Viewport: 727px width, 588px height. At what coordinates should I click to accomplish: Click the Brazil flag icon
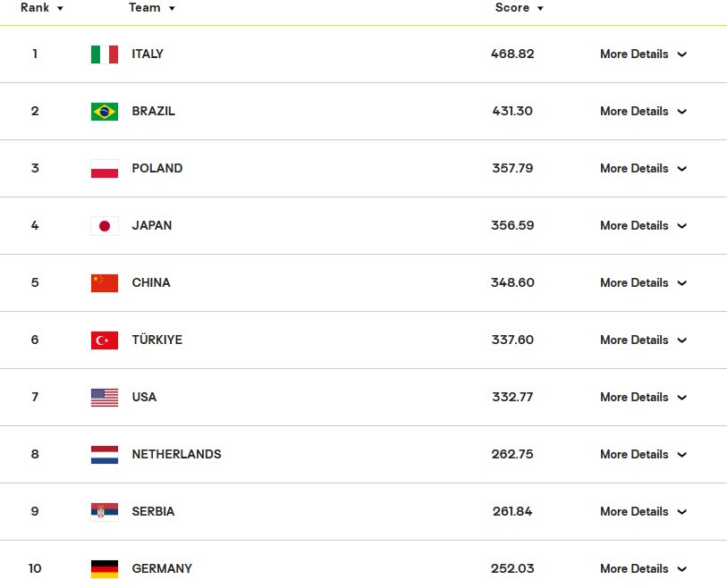coord(105,112)
